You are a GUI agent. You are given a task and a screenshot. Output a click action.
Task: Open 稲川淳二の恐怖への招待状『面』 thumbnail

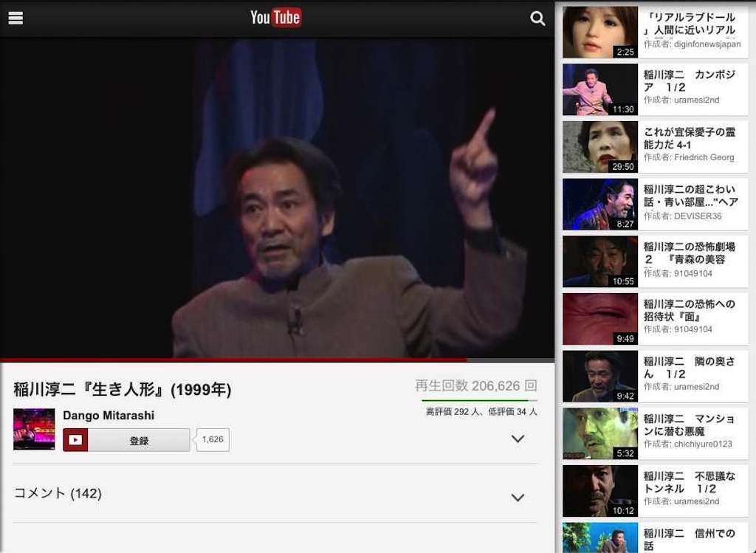600,319
